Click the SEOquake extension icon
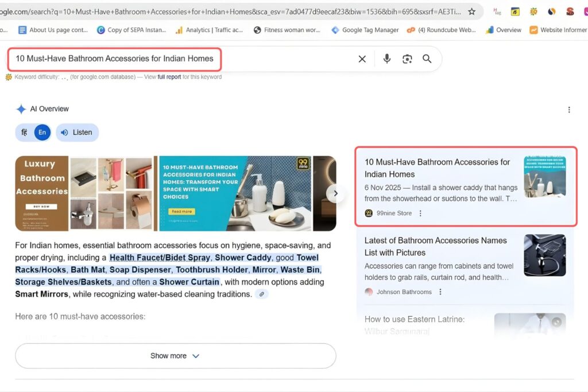This screenshot has width=588, height=392. point(533,11)
